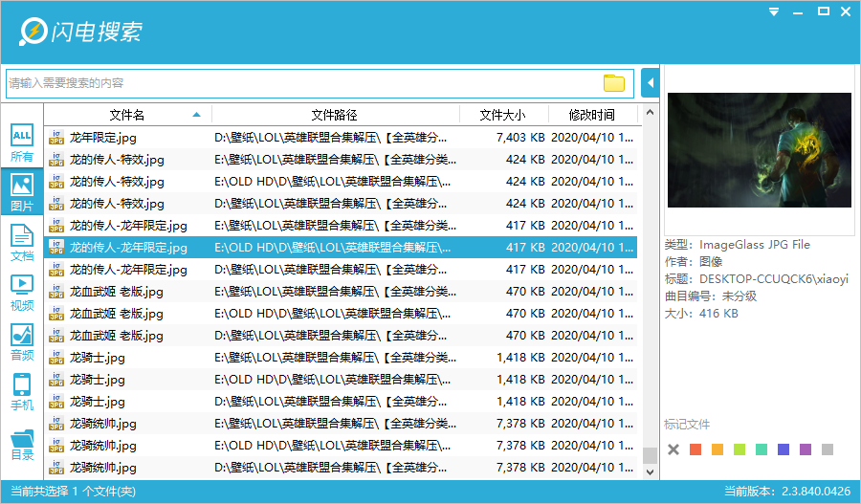Switch to the 图片 (Pictures) category
861x504 pixels.
tap(21, 191)
